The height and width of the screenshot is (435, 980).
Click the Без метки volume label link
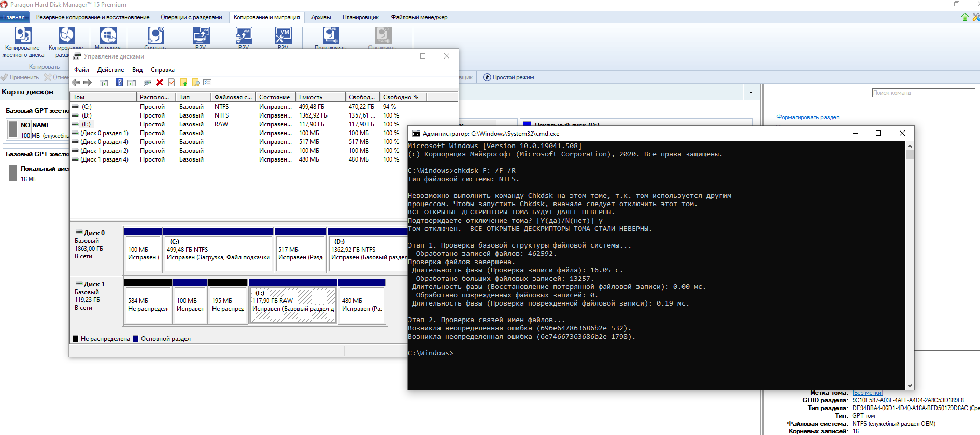pos(867,393)
